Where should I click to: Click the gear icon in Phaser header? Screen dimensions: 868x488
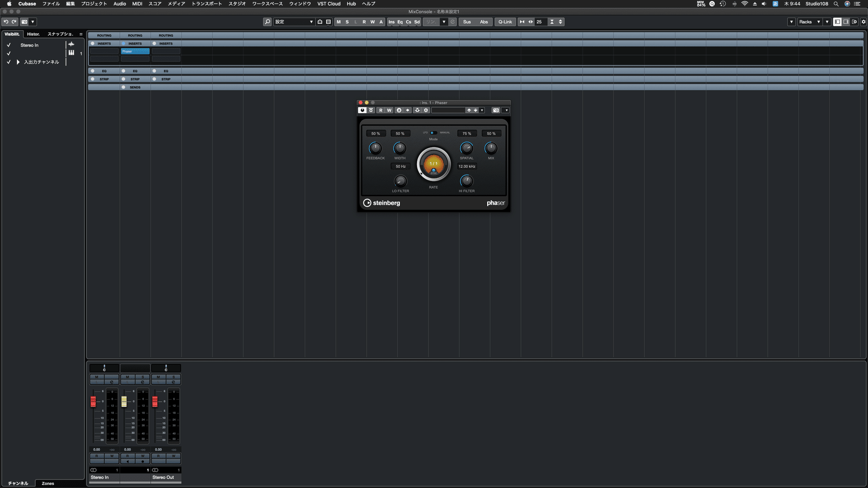426,110
